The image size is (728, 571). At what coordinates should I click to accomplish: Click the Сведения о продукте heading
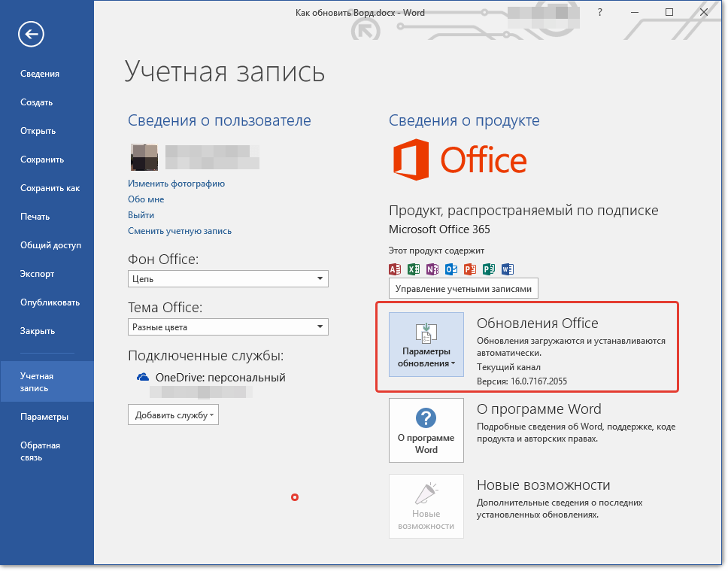pos(464,120)
